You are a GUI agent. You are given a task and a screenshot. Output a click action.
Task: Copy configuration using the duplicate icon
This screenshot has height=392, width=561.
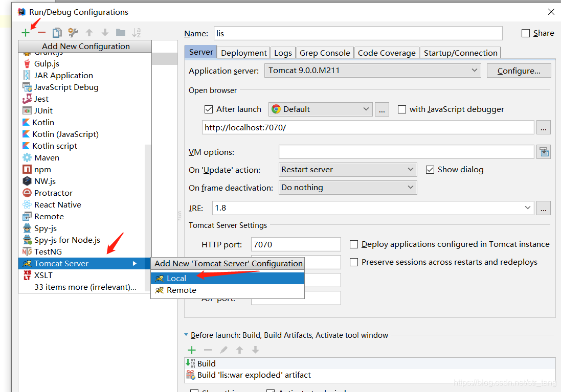pyautogui.click(x=57, y=33)
